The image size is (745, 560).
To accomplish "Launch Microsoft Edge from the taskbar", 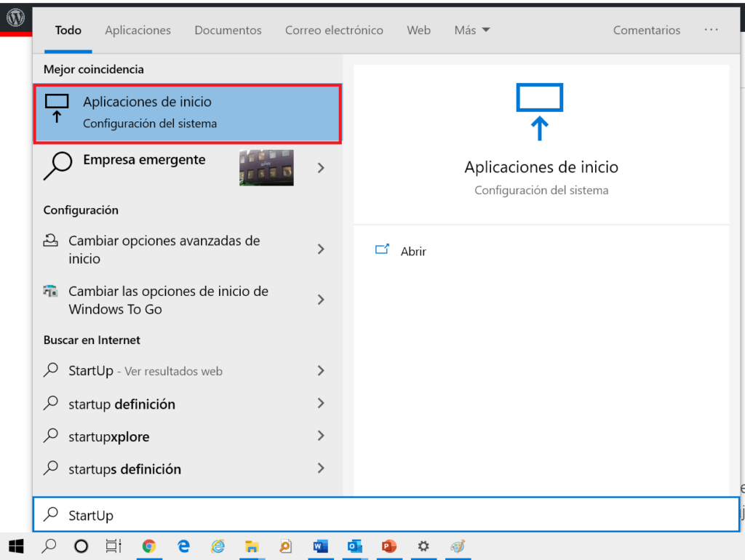I will click(184, 546).
